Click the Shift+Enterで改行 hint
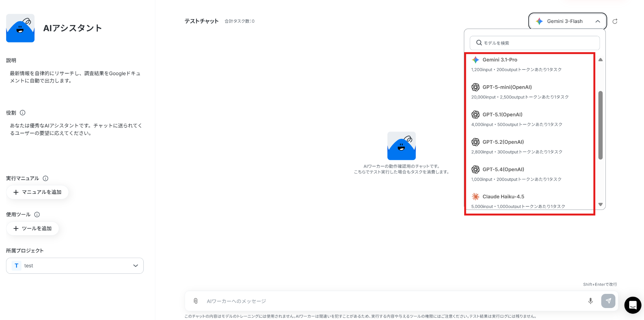The height and width of the screenshot is (320, 644). click(x=600, y=284)
